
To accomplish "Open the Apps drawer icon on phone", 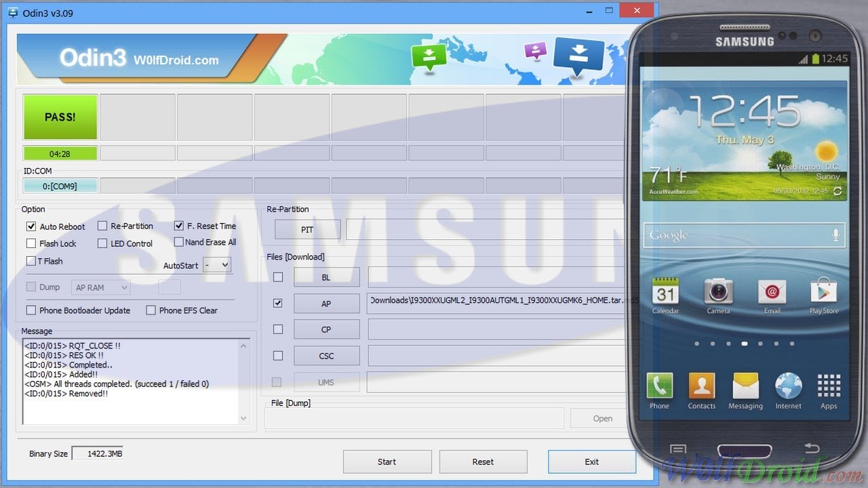I will 829,386.
